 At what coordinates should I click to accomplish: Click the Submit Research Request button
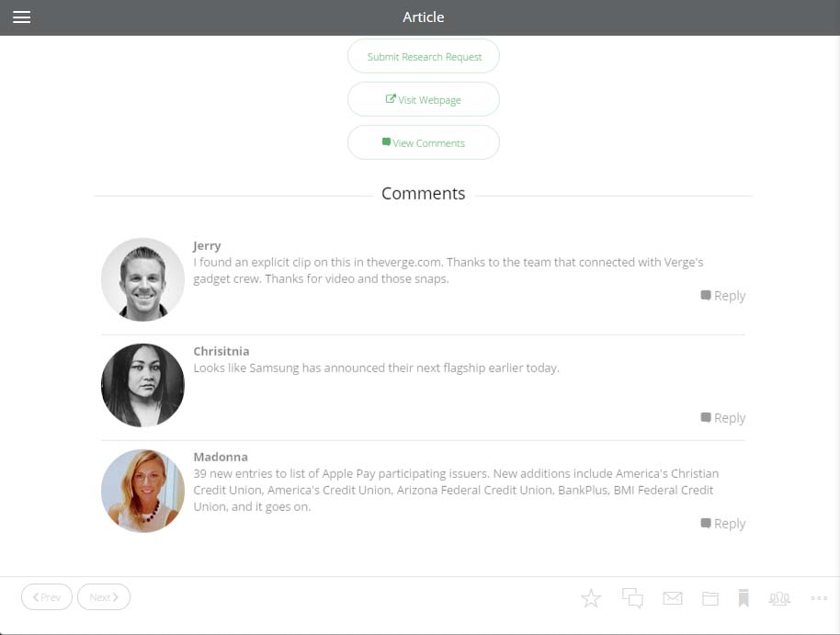tap(423, 56)
